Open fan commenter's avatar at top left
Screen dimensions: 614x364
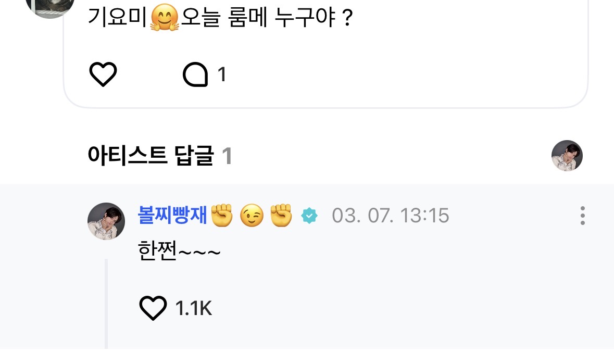coord(49,5)
